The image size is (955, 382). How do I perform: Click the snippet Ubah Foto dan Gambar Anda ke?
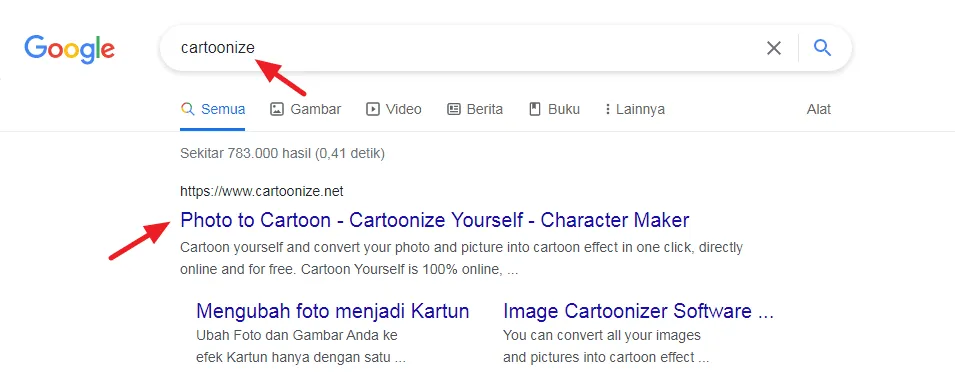coord(301,347)
